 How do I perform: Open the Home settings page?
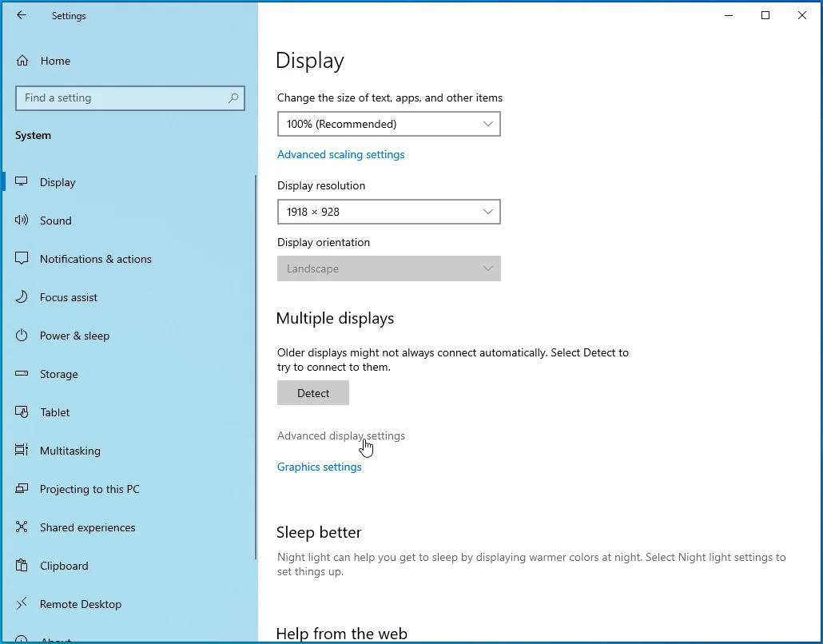(129, 61)
